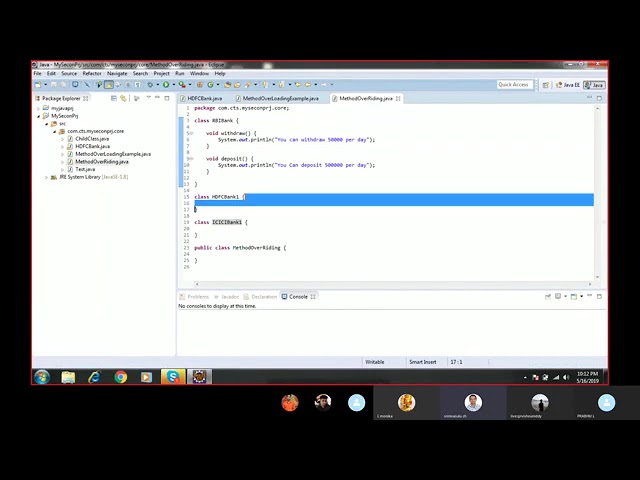Expand the myjavaprj project node
The height and width of the screenshot is (480, 640).
click(39, 109)
